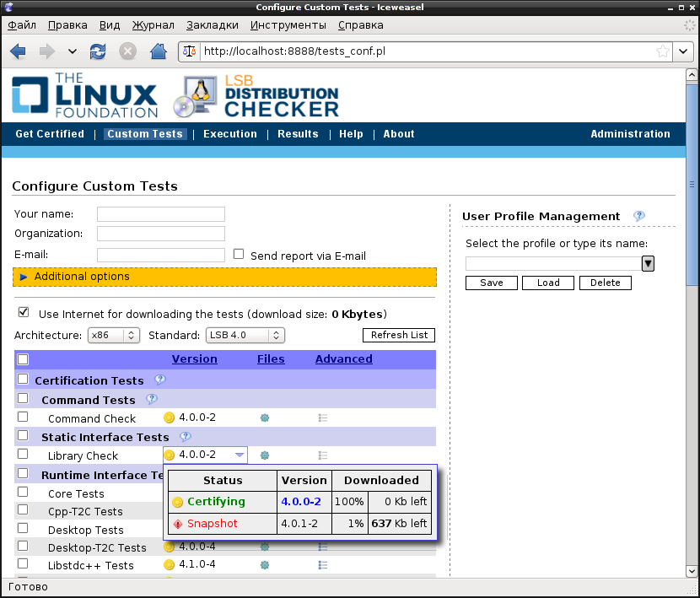Screen dimensions: 700x598
Task: Click into the Your name field
Action: (x=161, y=214)
